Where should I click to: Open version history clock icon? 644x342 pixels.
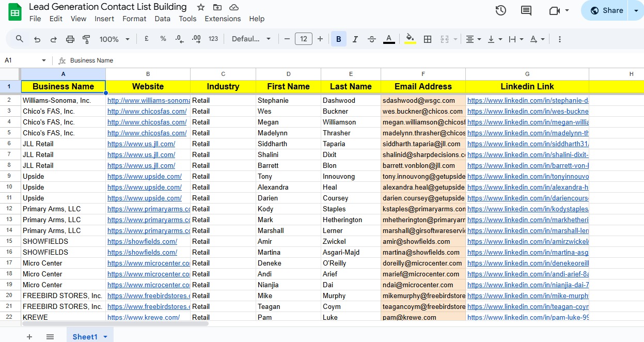pyautogui.click(x=500, y=10)
